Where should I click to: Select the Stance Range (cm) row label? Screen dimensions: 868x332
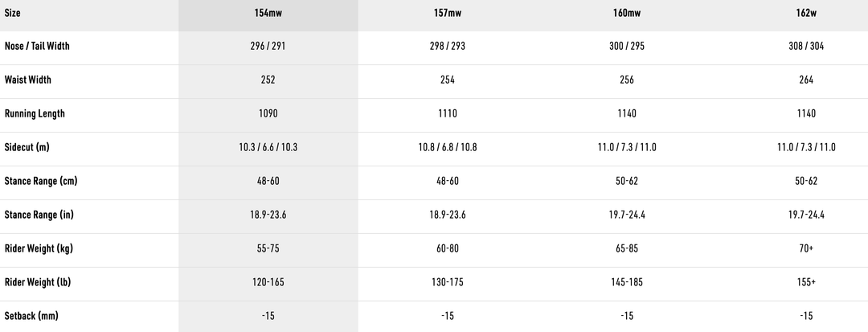[41, 182]
